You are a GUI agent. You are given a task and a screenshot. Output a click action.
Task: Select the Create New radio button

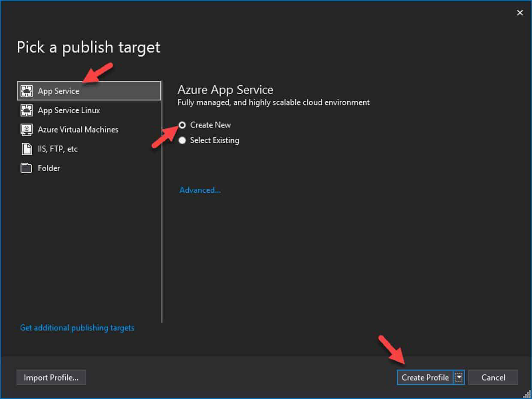click(182, 125)
